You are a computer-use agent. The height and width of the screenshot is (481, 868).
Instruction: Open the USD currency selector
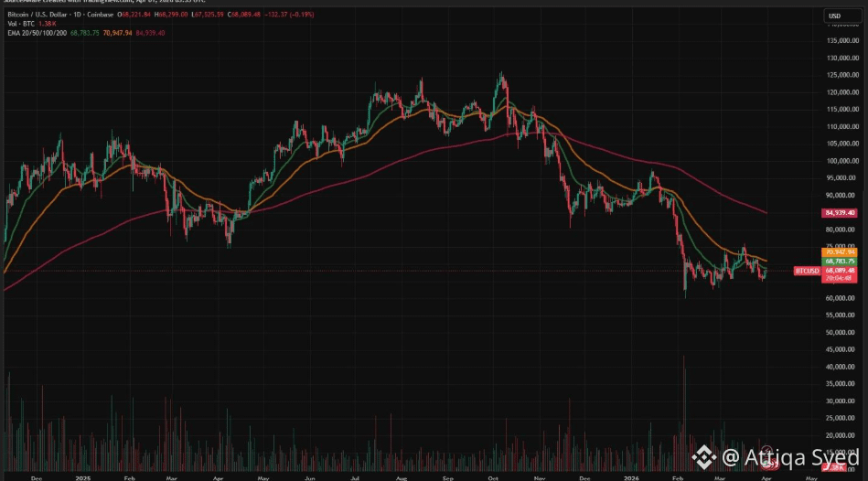click(x=842, y=16)
